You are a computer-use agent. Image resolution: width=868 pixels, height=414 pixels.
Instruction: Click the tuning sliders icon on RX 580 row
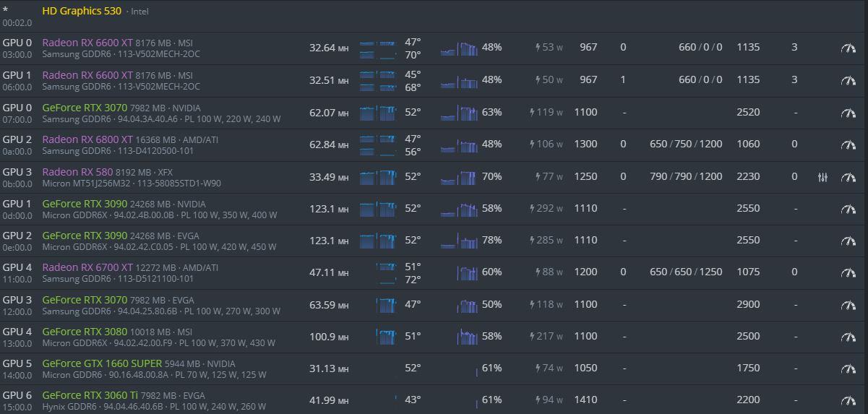pyautogui.click(x=822, y=177)
